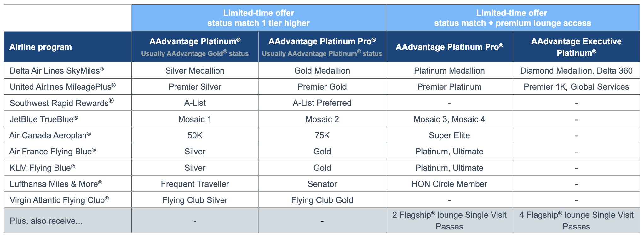Image resolution: width=644 pixels, height=238 pixels.
Task: Select the 4 Flagship lounge Single Visit Passes cell
Action: [576, 221]
